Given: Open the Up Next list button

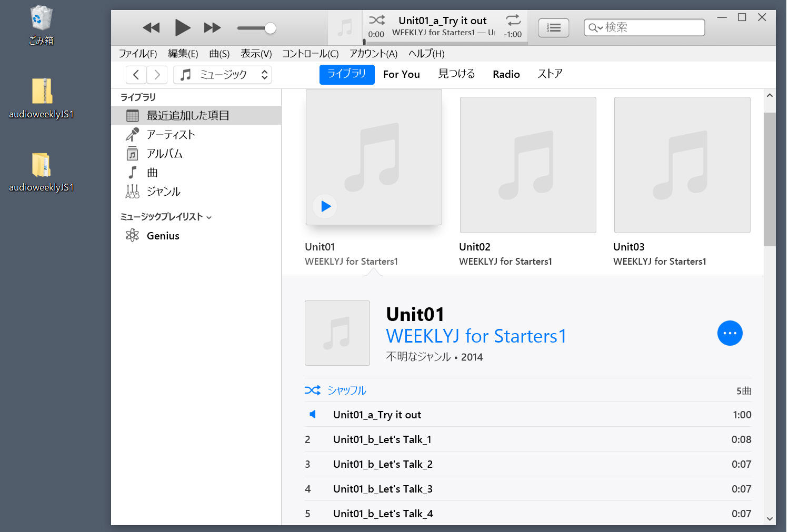Looking at the screenshot, I should [554, 28].
